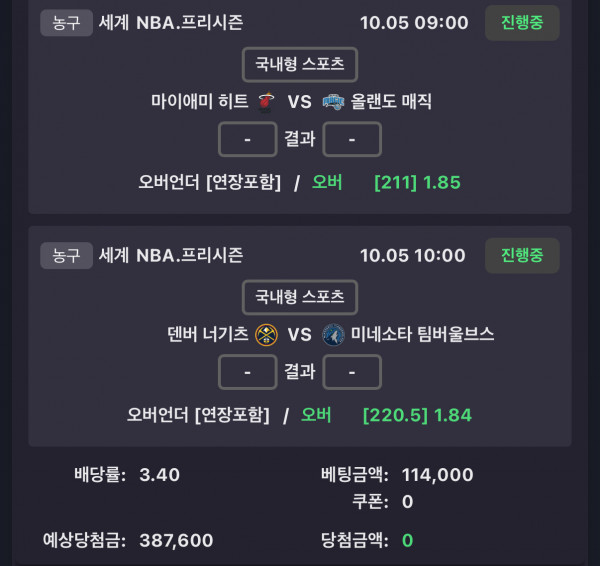Click the Orlando Magic result score box
The image size is (600, 566).
click(x=352, y=139)
